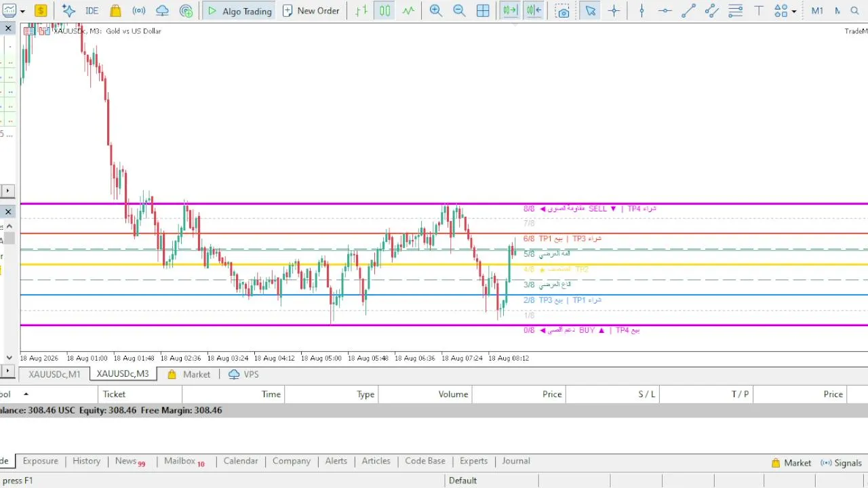Draw a vertical line
868x488 pixels.
point(642,11)
